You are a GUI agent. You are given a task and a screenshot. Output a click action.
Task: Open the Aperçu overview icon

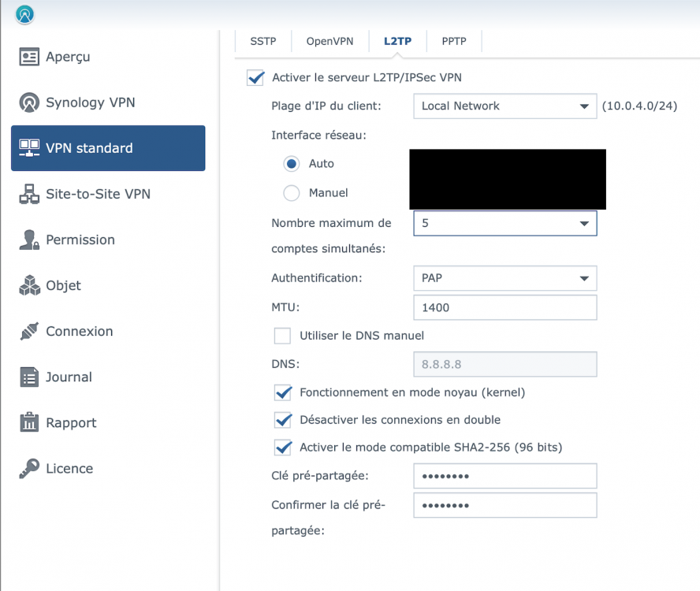[29, 57]
